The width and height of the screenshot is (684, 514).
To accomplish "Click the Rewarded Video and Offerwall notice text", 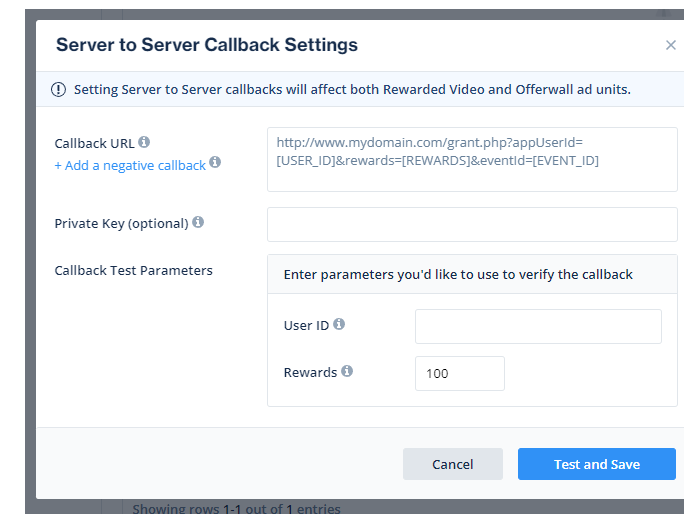I will pyautogui.click(x=352, y=90).
